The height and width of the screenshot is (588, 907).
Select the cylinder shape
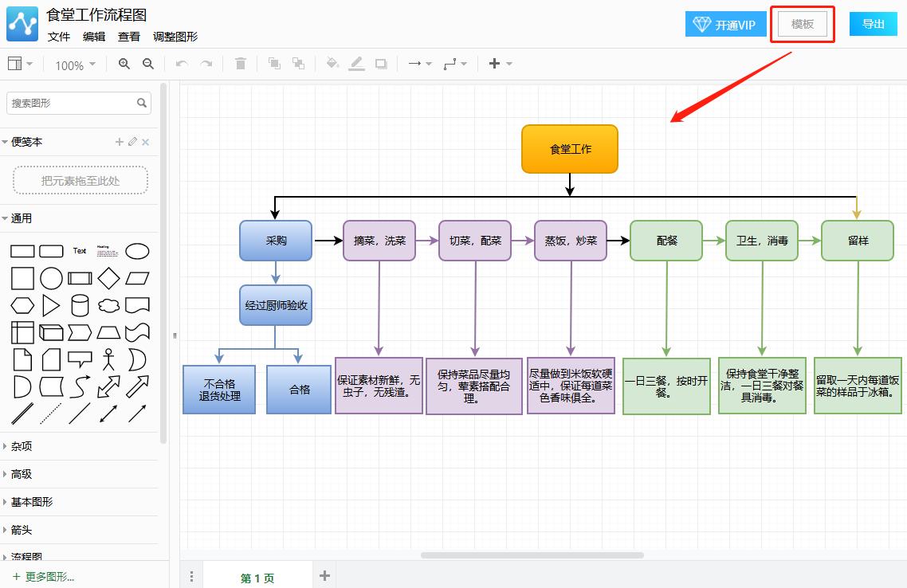pos(80,305)
